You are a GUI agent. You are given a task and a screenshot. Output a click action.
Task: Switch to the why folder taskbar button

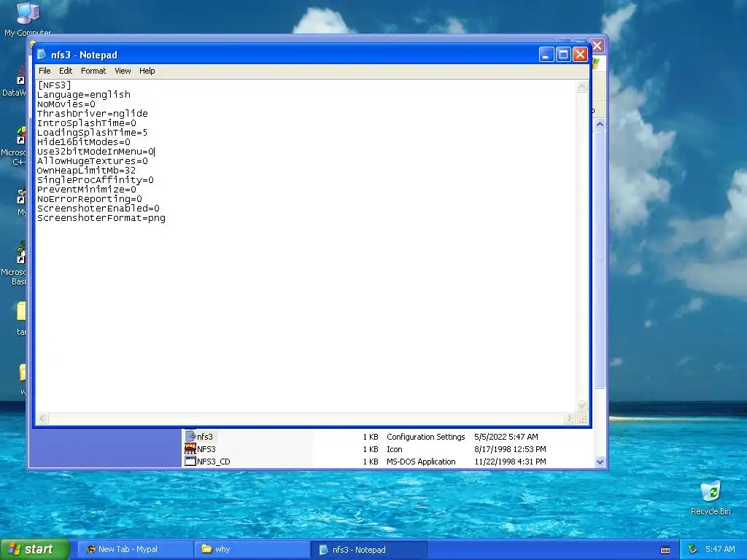[x=252, y=549]
